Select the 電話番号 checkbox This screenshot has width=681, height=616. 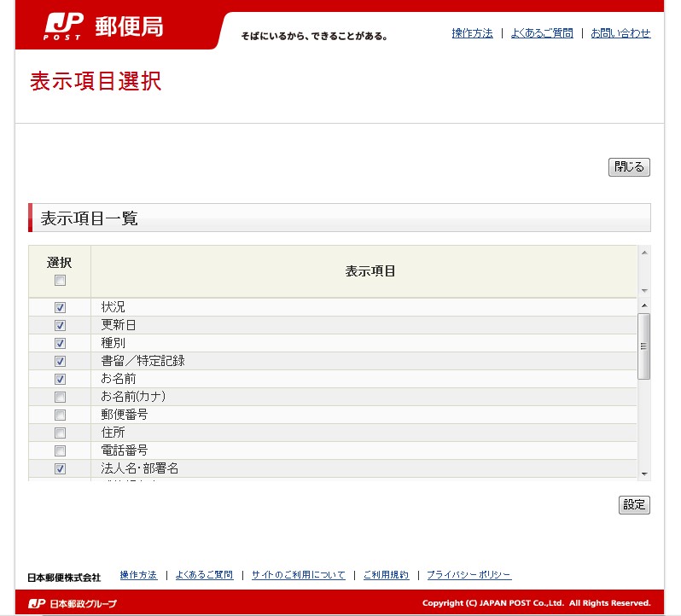point(60,450)
